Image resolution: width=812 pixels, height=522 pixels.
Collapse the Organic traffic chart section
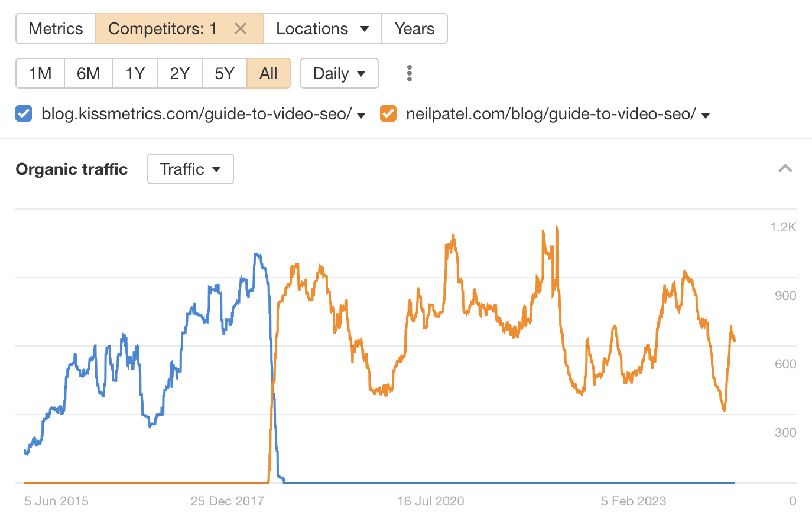[785, 169]
